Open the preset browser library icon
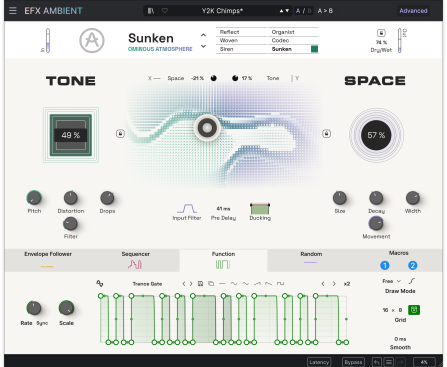The height and width of the screenshot is (367, 447). [x=151, y=11]
